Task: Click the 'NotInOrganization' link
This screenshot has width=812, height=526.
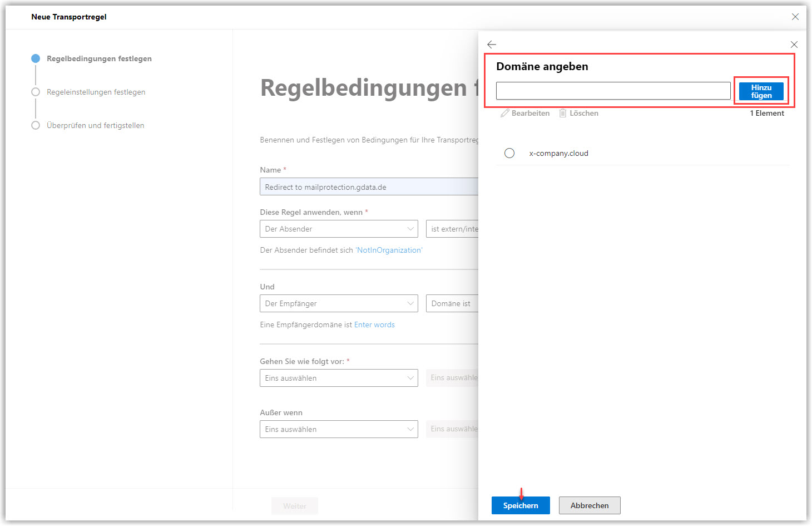Action: 389,250
